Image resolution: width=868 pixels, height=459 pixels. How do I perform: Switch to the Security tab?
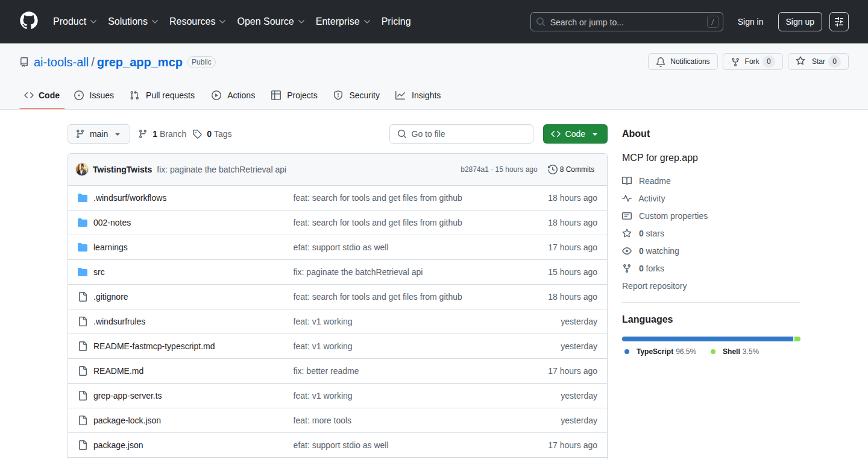[357, 95]
